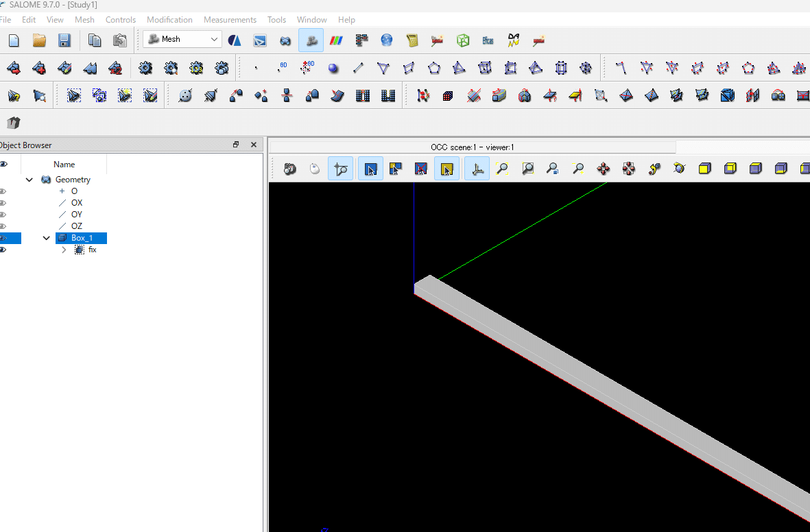Hide the Box_1 object

(x=3, y=238)
